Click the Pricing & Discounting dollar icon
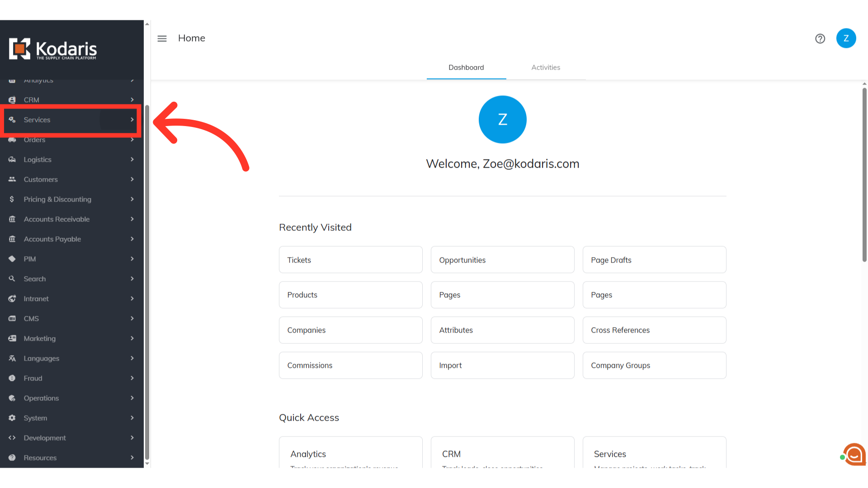This screenshot has height=488, width=868. tap(12, 199)
